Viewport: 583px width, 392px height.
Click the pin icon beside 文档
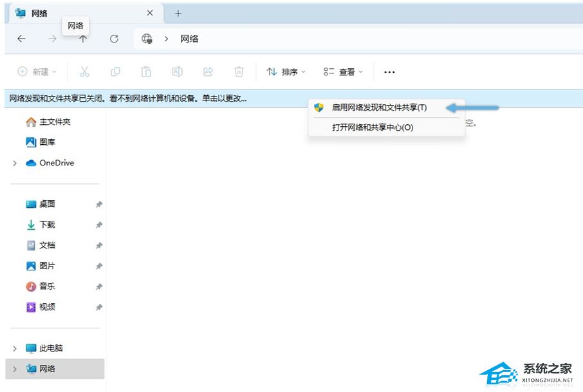(x=99, y=245)
